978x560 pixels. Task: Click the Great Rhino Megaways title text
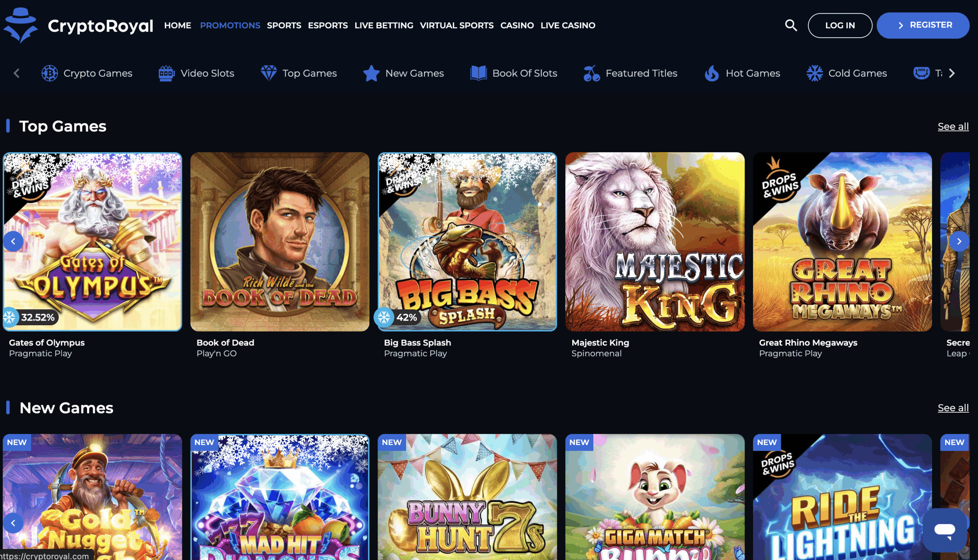(808, 342)
